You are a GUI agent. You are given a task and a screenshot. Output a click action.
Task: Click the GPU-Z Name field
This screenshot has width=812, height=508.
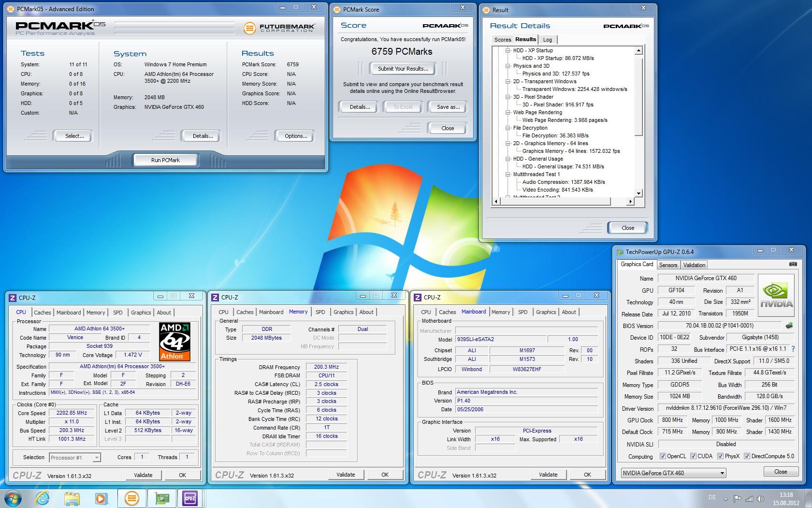(705, 278)
